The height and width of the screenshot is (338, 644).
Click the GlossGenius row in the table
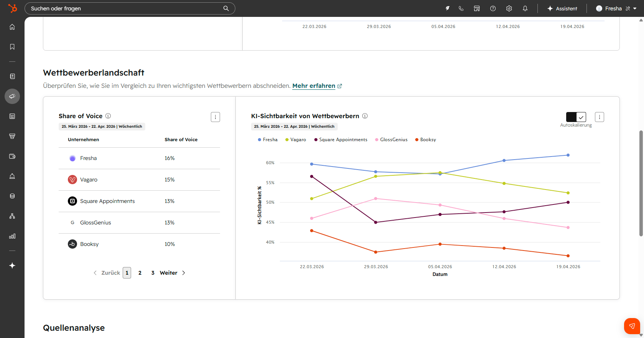[139, 223]
